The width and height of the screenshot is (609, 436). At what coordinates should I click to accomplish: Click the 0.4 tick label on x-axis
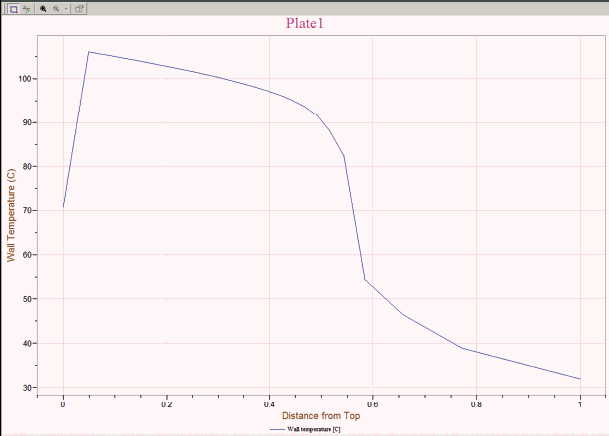[x=269, y=405]
